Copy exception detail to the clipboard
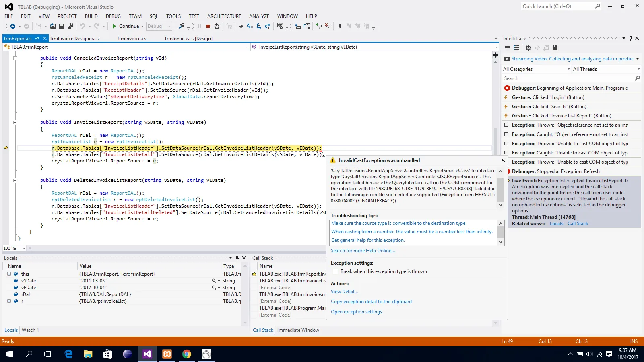 371,302
